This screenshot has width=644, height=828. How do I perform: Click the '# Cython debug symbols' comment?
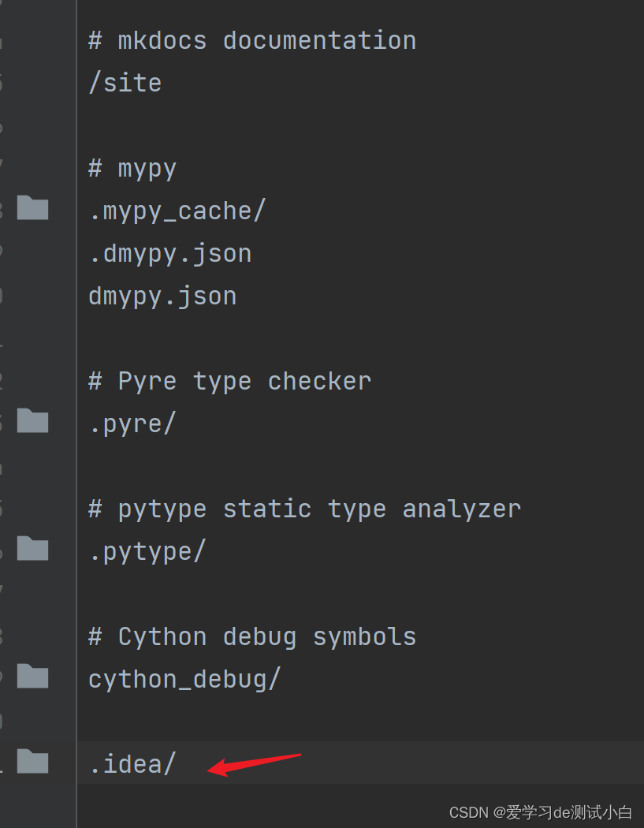pos(252,636)
